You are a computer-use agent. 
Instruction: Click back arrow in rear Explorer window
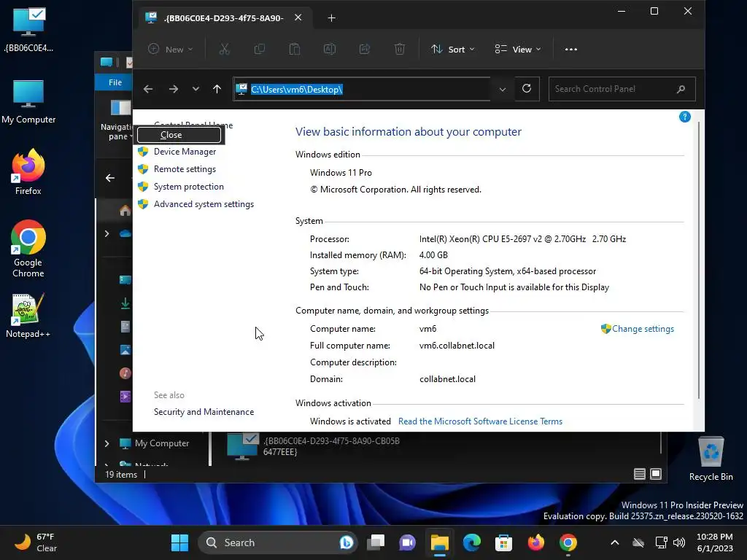pyautogui.click(x=110, y=178)
